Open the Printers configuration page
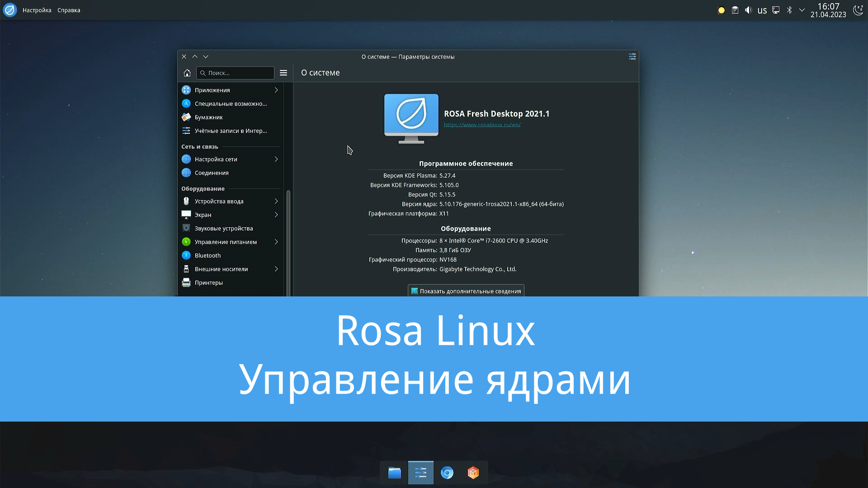868x488 pixels. (x=209, y=282)
